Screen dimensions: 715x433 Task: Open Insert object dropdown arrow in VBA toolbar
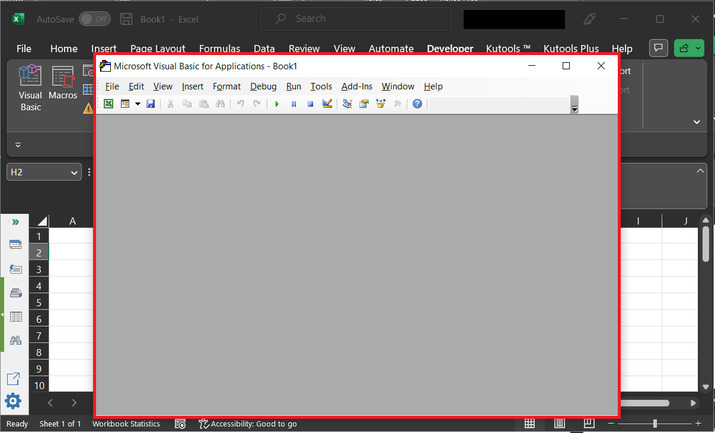(x=137, y=104)
